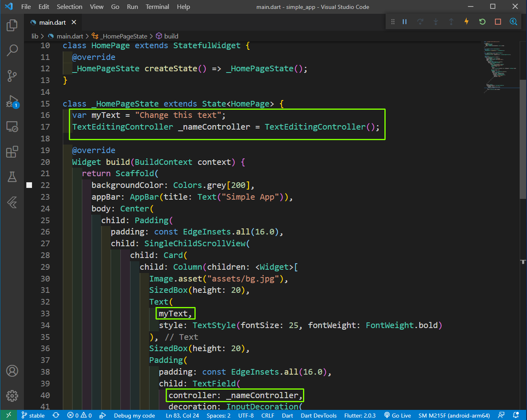Open Dart DevTools from status bar

tap(318, 415)
